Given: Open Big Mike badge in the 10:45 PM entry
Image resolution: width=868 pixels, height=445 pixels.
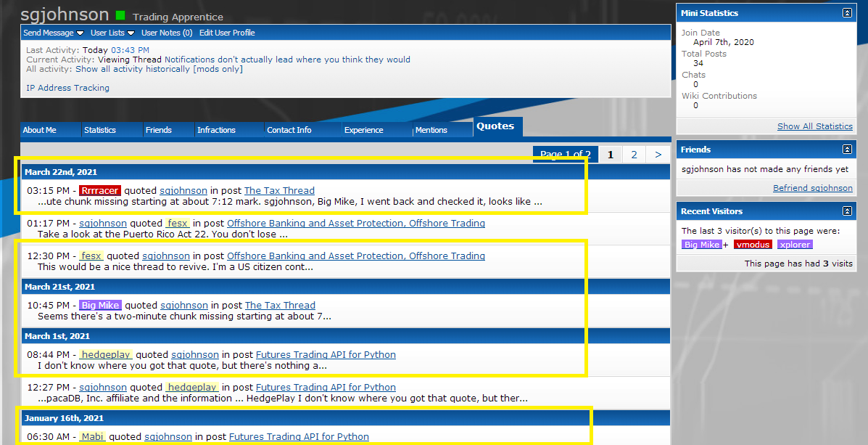Looking at the screenshot, I should coord(100,306).
